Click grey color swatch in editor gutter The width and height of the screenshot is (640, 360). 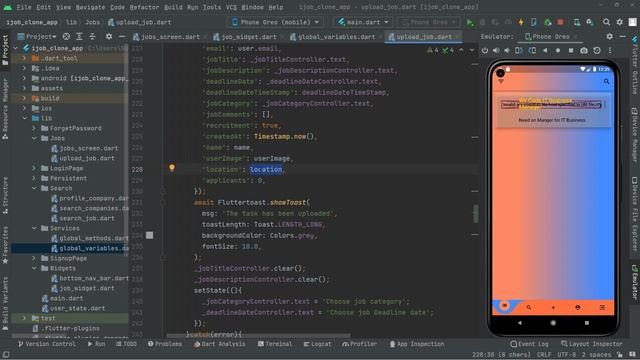149,235
